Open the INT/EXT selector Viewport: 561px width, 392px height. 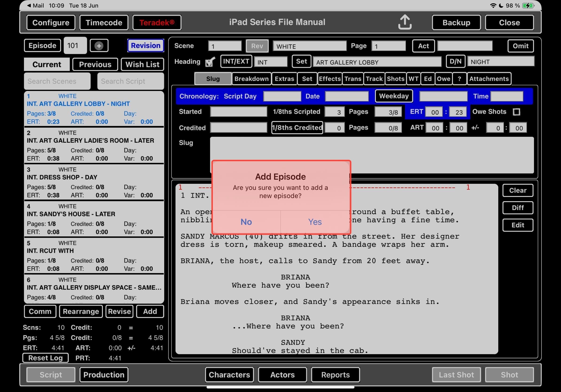coord(236,61)
